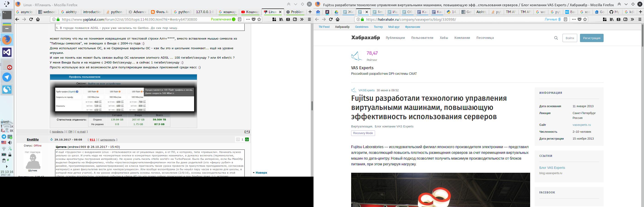This screenshot has width=644, height=207.
Task: Click the search magnifier on Хабрахабр
Action: pos(556,38)
